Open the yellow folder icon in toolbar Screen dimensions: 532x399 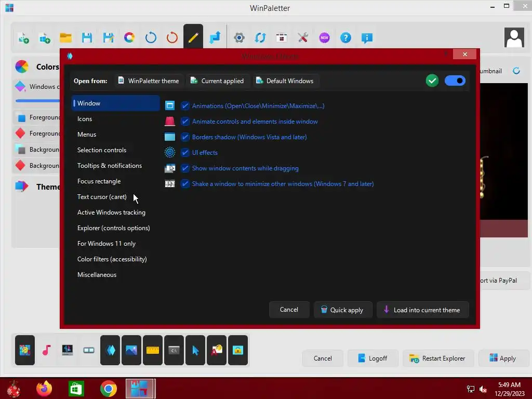point(65,37)
